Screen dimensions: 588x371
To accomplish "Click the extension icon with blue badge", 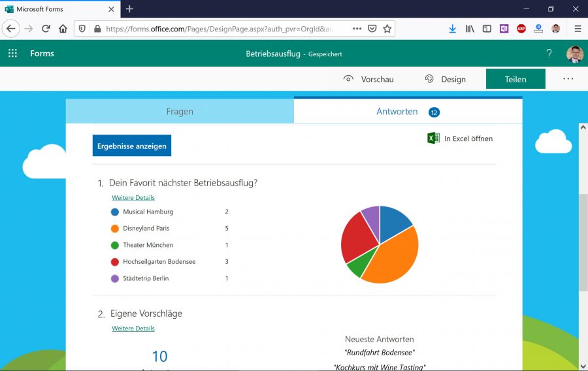I will pos(538,29).
